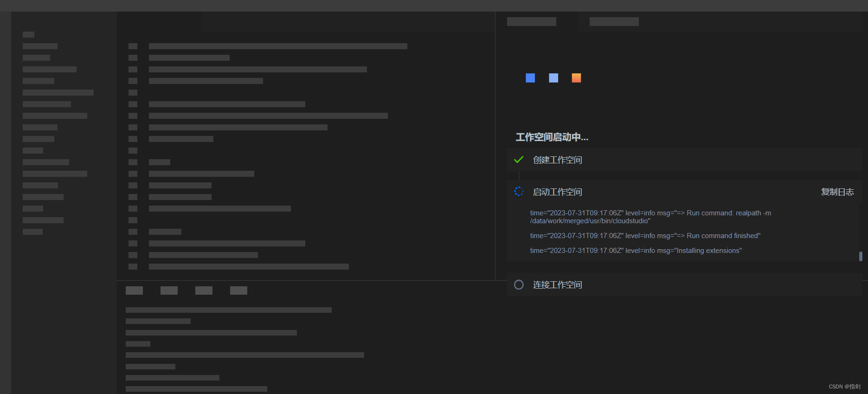Click the log scrollbar thumb

click(861, 256)
